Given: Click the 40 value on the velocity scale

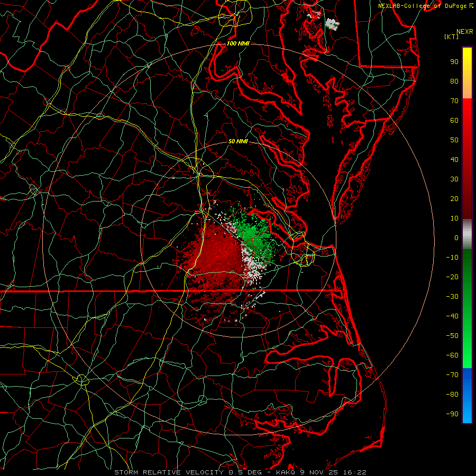Looking at the screenshot, I should pyautogui.click(x=454, y=160).
